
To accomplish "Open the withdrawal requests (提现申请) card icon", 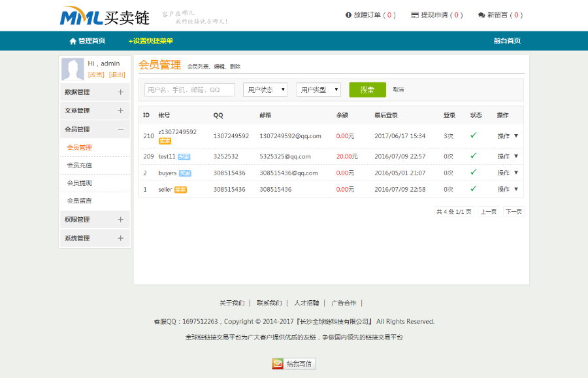I will click(x=414, y=14).
